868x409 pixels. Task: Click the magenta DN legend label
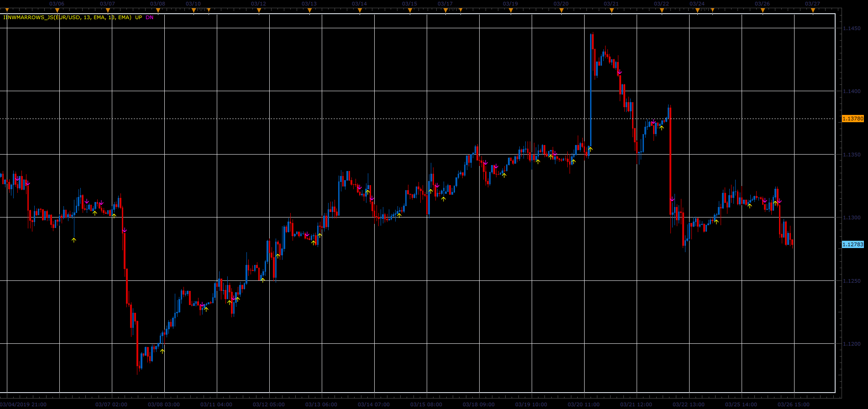pyautogui.click(x=150, y=17)
